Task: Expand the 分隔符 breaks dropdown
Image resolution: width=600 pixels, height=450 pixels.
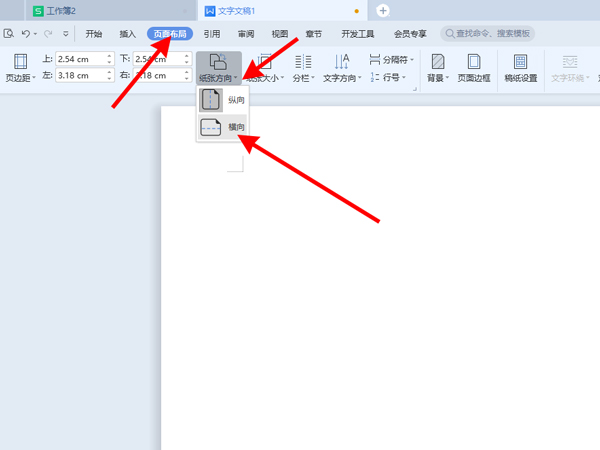Action: [x=387, y=59]
